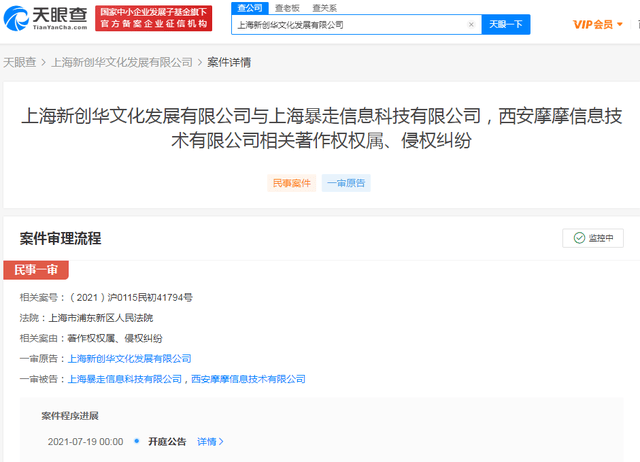Open 上海新创华文化发展有限公司 breadcrumb link
This screenshot has width=640, height=462.
122,62
